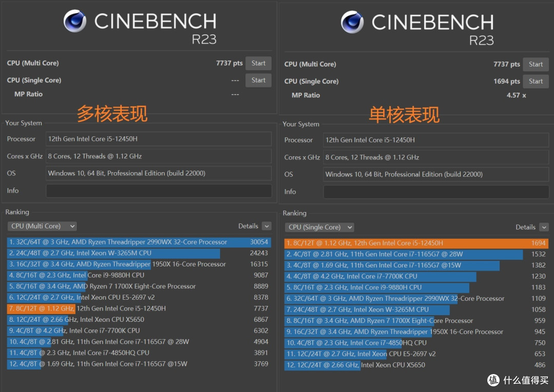The width and height of the screenshot is (554, 392).
Task: Select orange i5-12450H row in single core ranking
Action: pyautogui.click(x=416, y=243)
